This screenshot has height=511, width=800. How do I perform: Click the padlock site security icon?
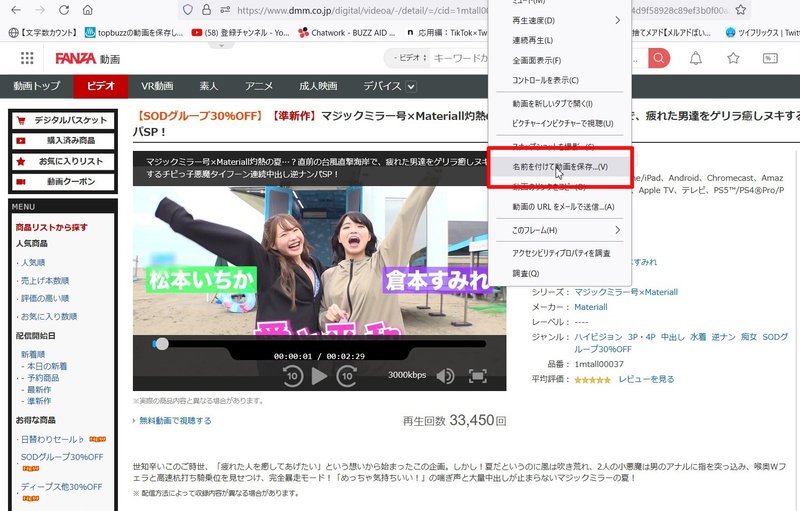click(x=206, y=10)
